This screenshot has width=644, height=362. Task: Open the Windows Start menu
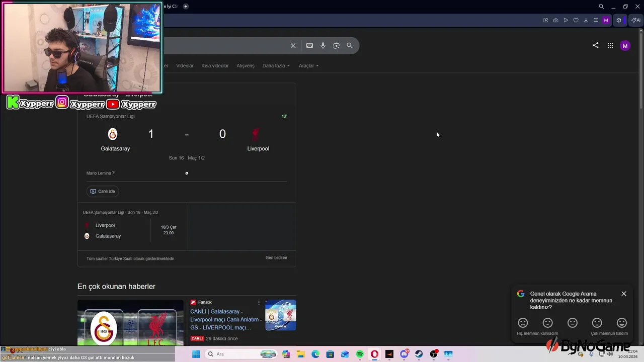[x=196, y=354]
